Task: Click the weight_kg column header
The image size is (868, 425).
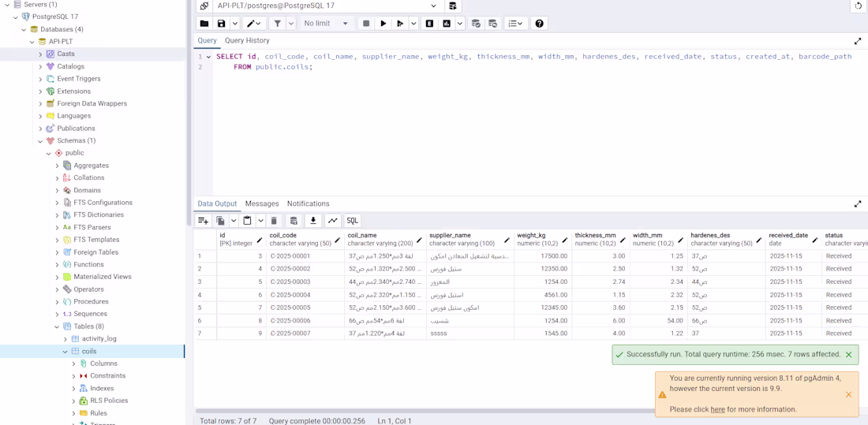Action: click(542, 239)
